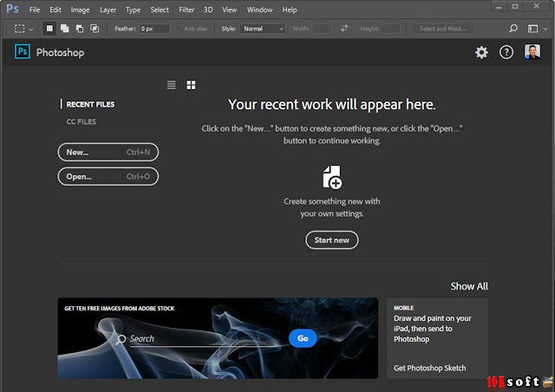
Task: Click the help question mark icon
Action: pos(506,52)
